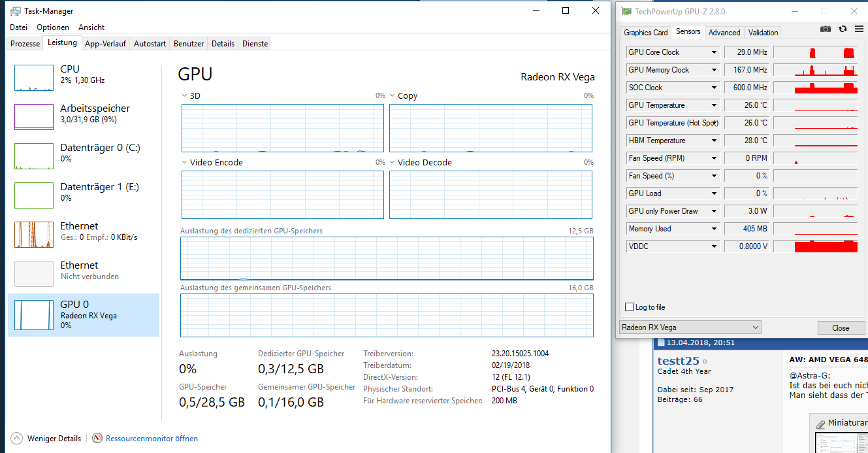Open the testt25 forum user profile

tap(679, 360)
